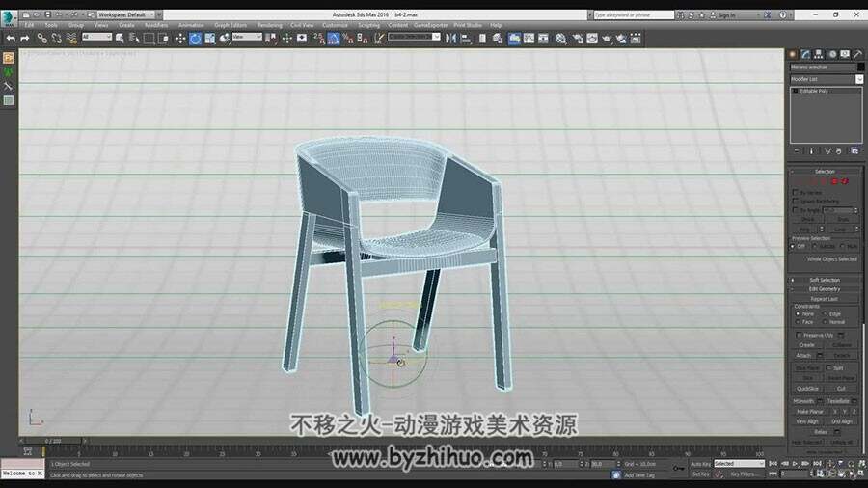Choose Rectangular Selection Region tool
Viewport: 868px width, 488px height.
point(149,39)
